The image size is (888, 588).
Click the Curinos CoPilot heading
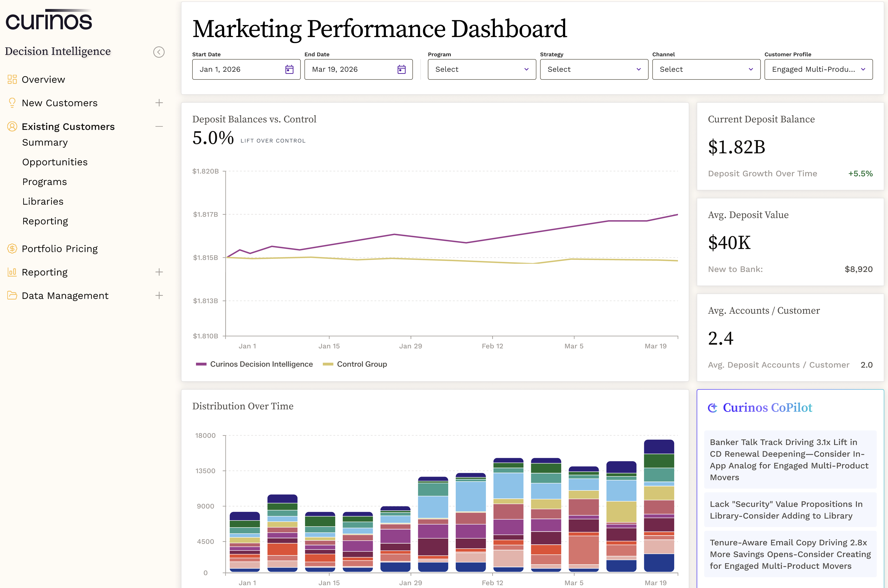(x=767, y=408)
